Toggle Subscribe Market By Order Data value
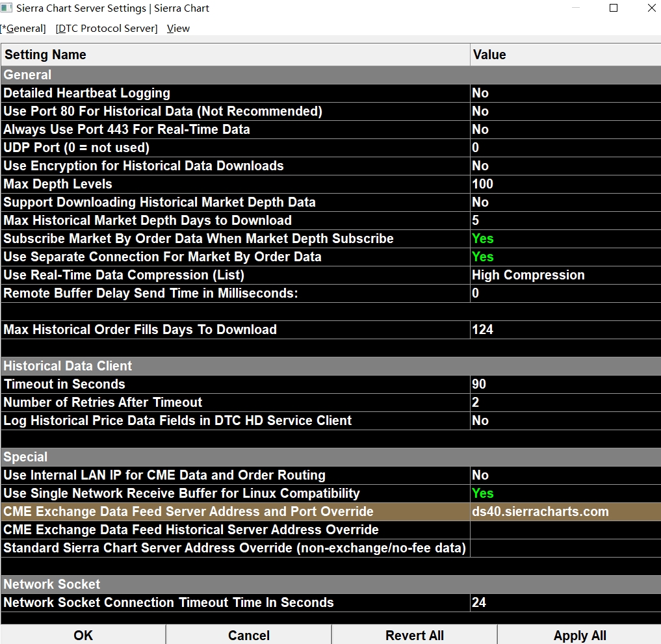The height and width of the screenshot is (644, 661). click(565, 238)
